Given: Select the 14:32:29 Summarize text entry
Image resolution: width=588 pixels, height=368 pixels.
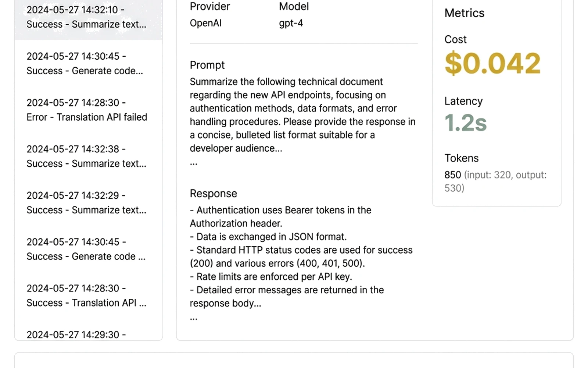Looking at the screenshot, I should (87, 202).
